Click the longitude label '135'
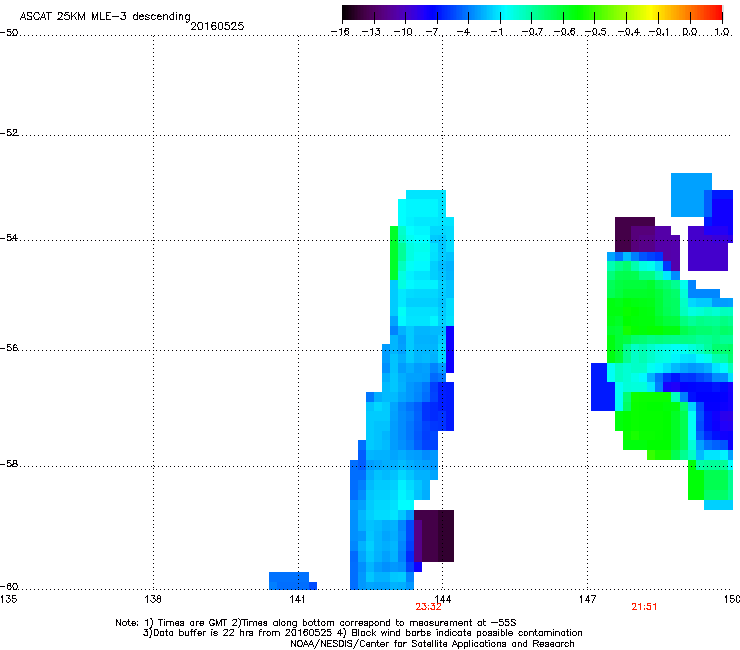Image resolution: width=740 pixels, height=650 pixels. 8,599
